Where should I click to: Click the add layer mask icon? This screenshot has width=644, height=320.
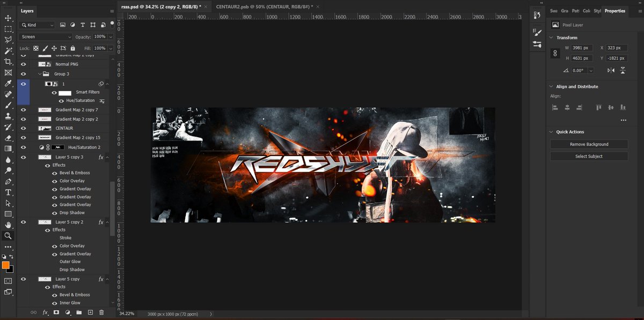click(x=56, y=312)
